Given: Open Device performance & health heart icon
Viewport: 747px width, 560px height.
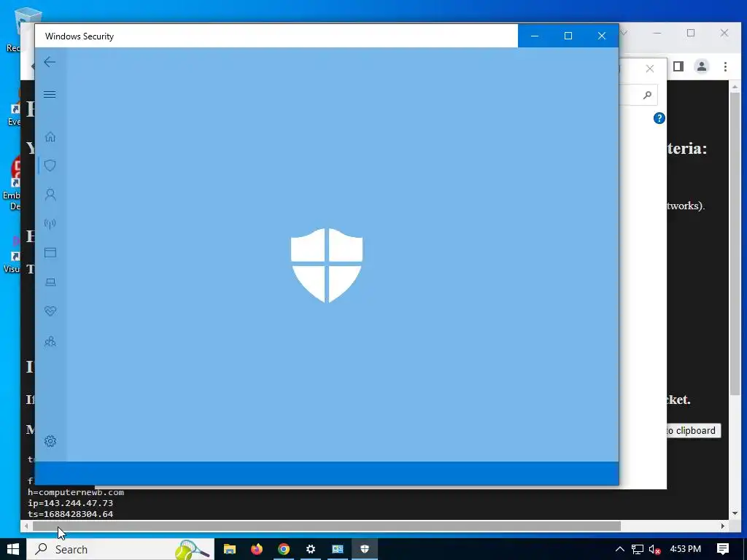Looking at the screenshot, I should coord(50,311).
